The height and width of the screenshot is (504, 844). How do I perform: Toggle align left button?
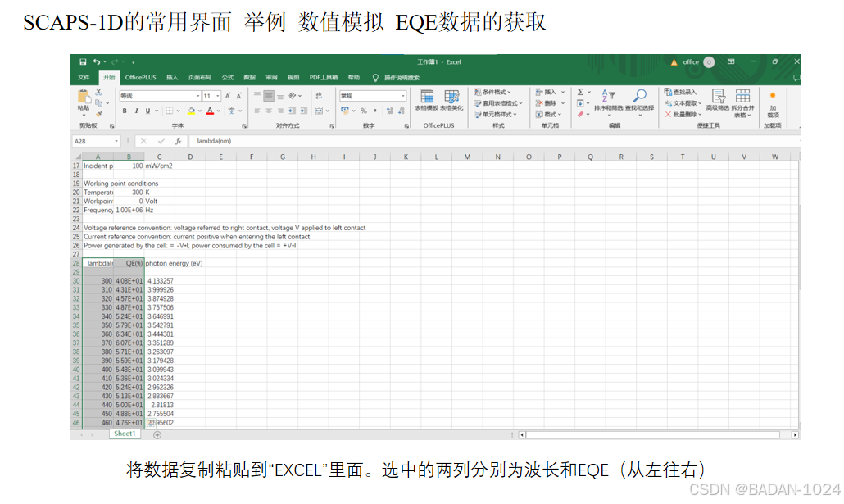pyautogui.click(x=257, y=111)
